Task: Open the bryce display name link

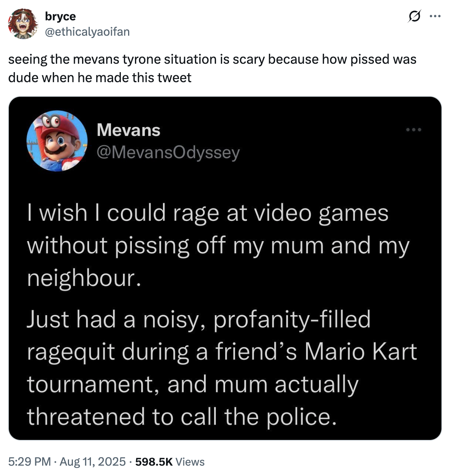Action: coord(60,17)
